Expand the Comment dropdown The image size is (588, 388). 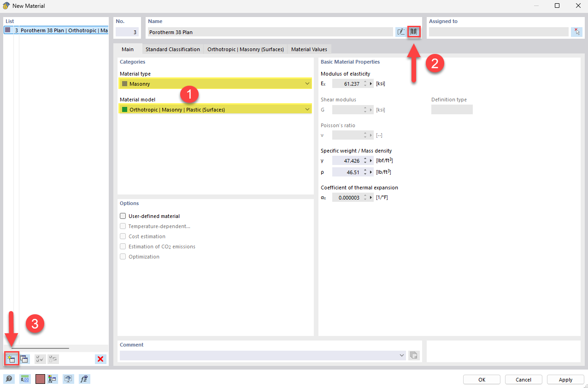pyautogui.click(x=401, y=355)
